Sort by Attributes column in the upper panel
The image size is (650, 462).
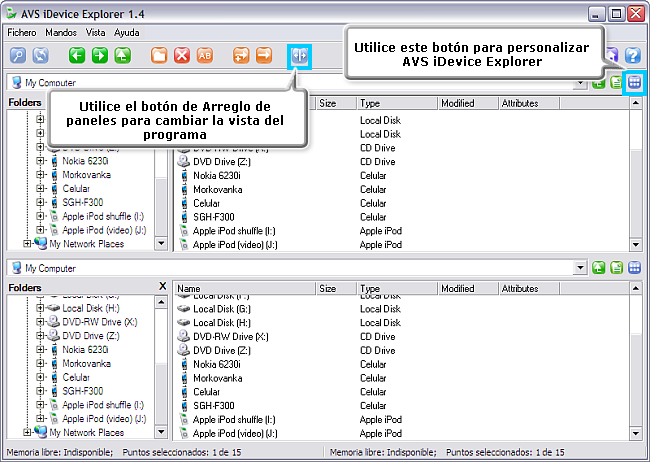[x=529, y=103]
